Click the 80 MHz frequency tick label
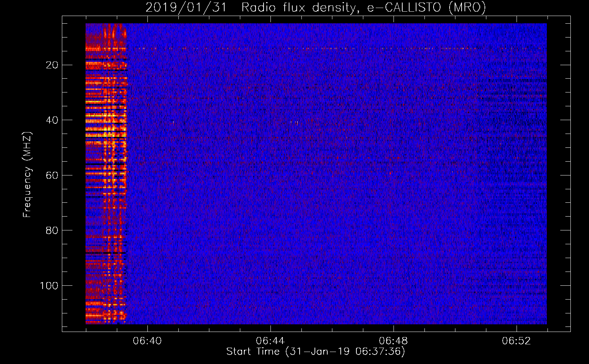The height and width of the screenshot is (364, 589). [x=52, y=230]
